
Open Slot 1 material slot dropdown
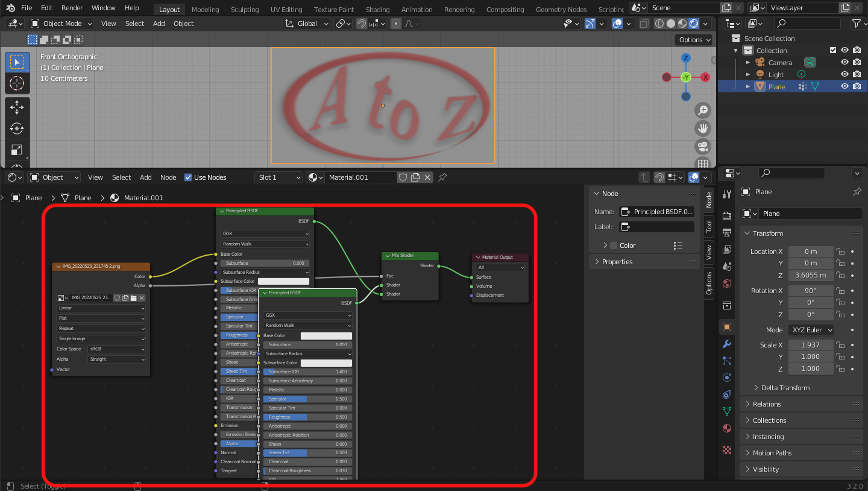tap(278, 177)
